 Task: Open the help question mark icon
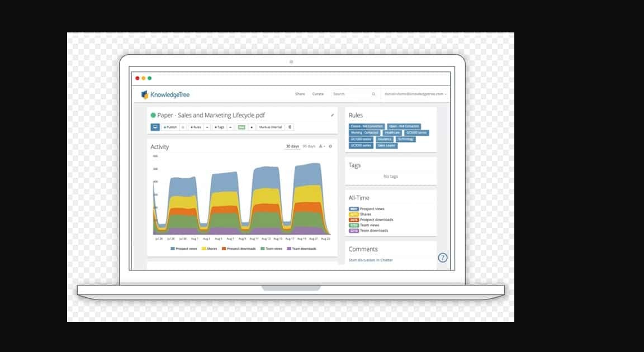pyautogui.click(x=442, y=258)
